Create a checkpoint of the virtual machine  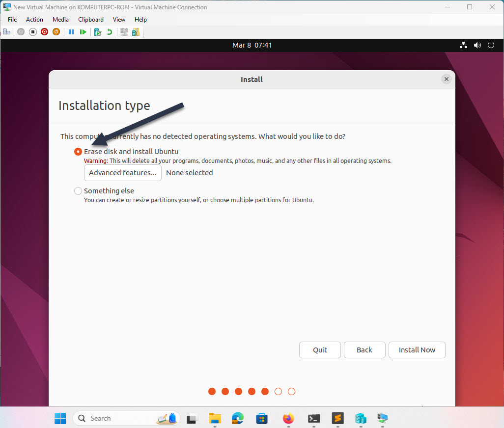[97, 31]
